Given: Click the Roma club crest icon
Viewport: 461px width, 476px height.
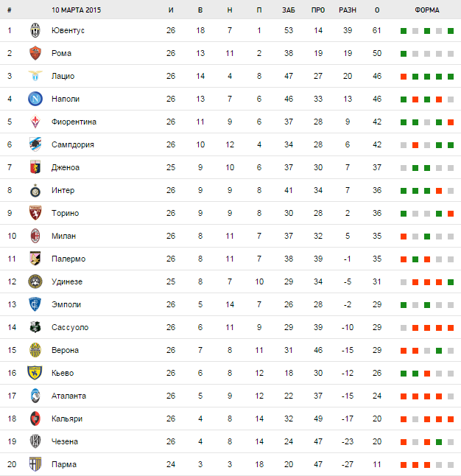Looking at the screenshot, I should [35, 54].
